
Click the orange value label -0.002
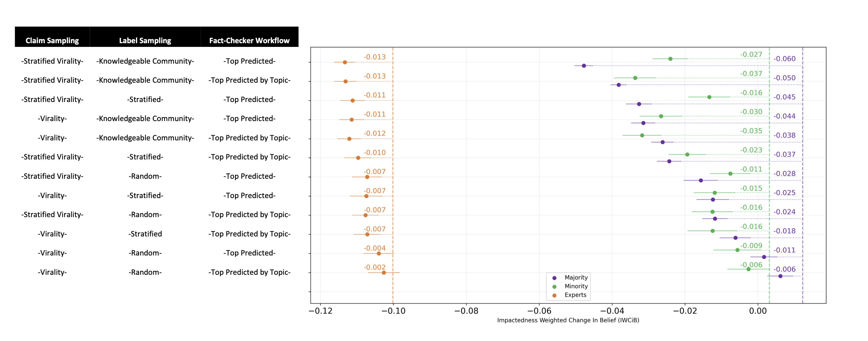coord(374,267)
